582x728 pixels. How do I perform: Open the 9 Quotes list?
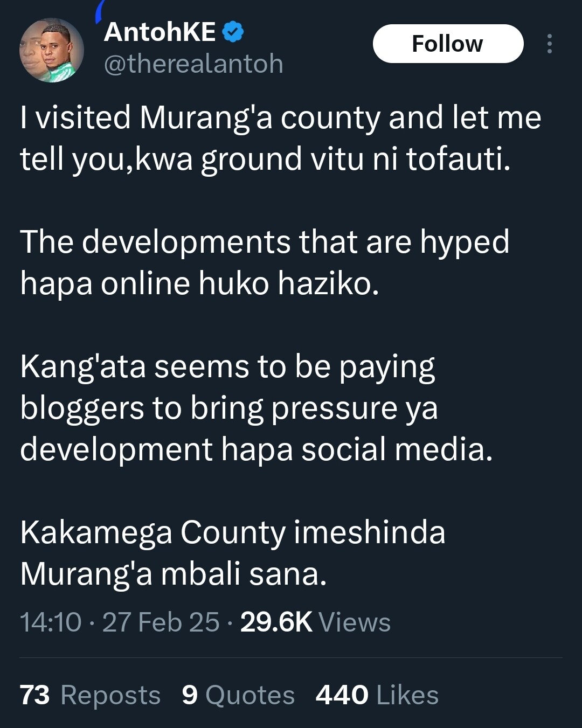[x=238, y=695]
